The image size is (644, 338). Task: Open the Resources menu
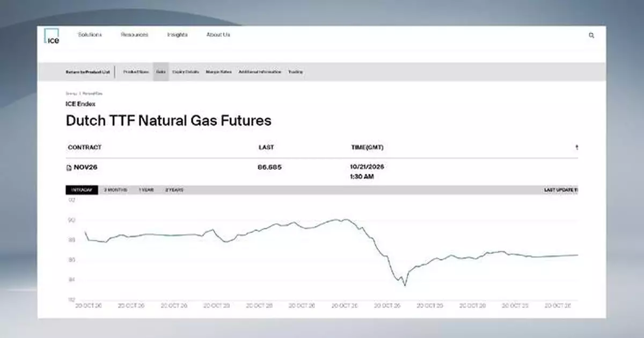pos(134,35)
